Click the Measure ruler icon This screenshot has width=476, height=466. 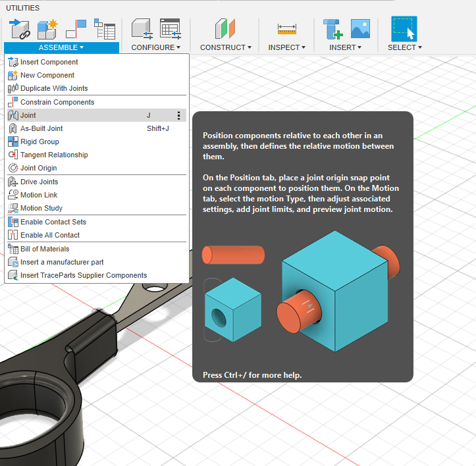pos(287,28)
